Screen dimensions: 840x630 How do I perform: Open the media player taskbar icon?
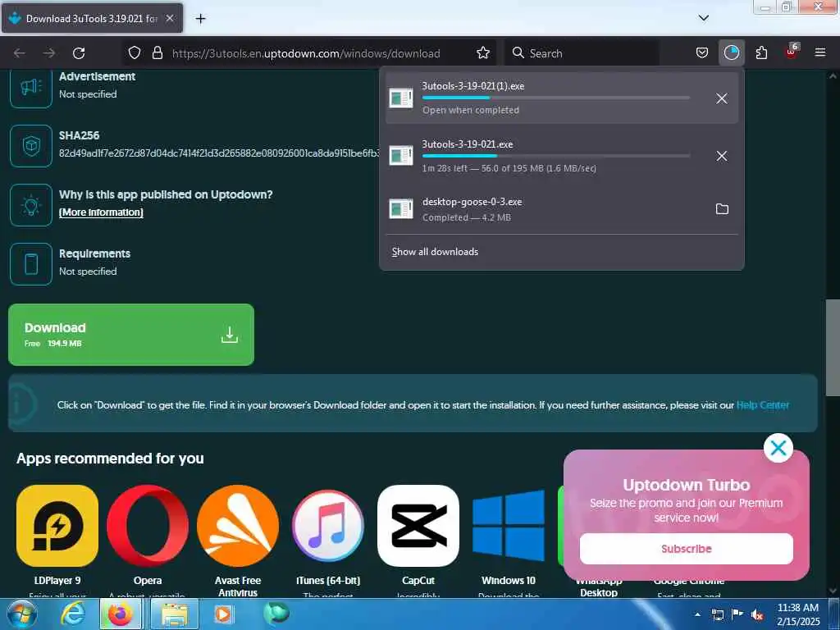223,614
